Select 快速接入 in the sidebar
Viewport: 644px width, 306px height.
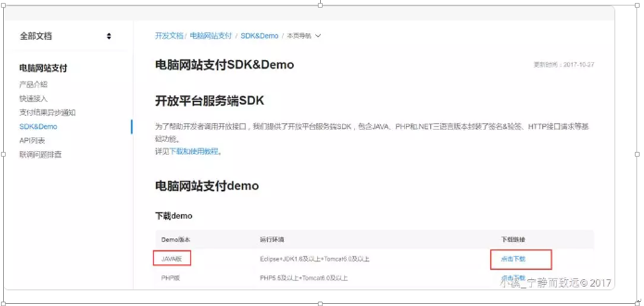click(33, 98)
